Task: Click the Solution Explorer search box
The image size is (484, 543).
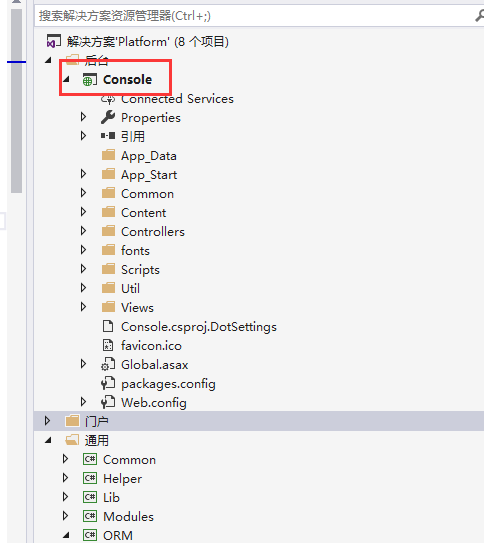Action: coord(254,16)
